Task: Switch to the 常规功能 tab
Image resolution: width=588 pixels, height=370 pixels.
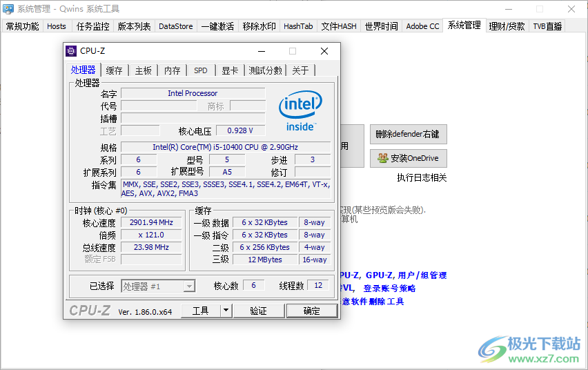Action: pos(22,26)
